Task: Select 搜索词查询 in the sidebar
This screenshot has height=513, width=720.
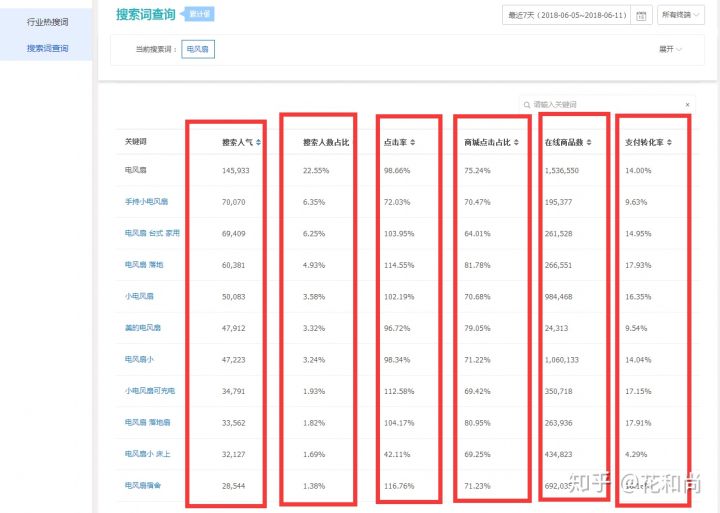Action: click(48, 48)
